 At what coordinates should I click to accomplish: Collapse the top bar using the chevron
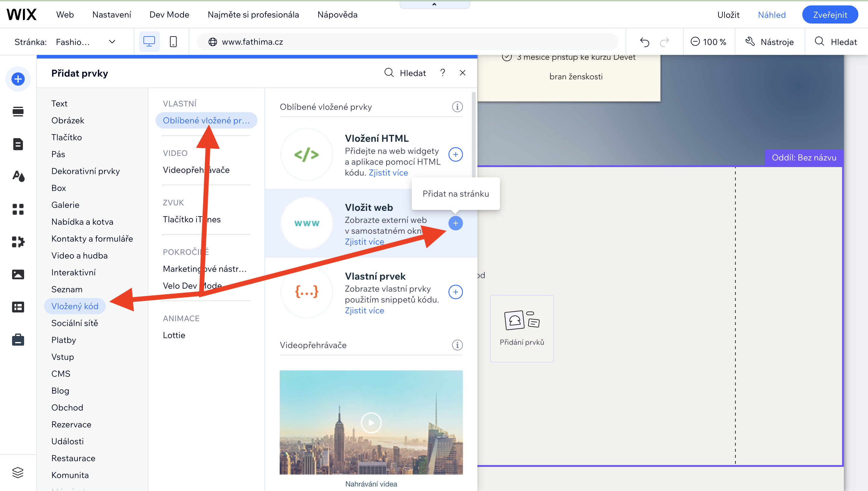434,5
